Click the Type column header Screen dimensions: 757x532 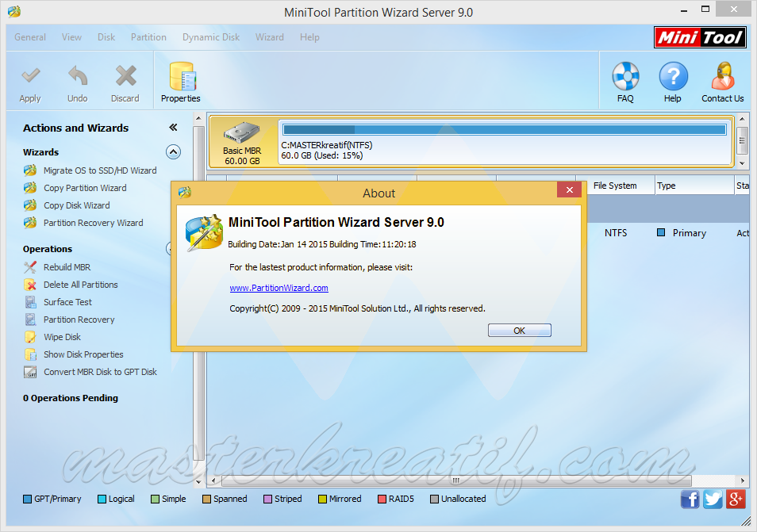(x=695, y=186)
